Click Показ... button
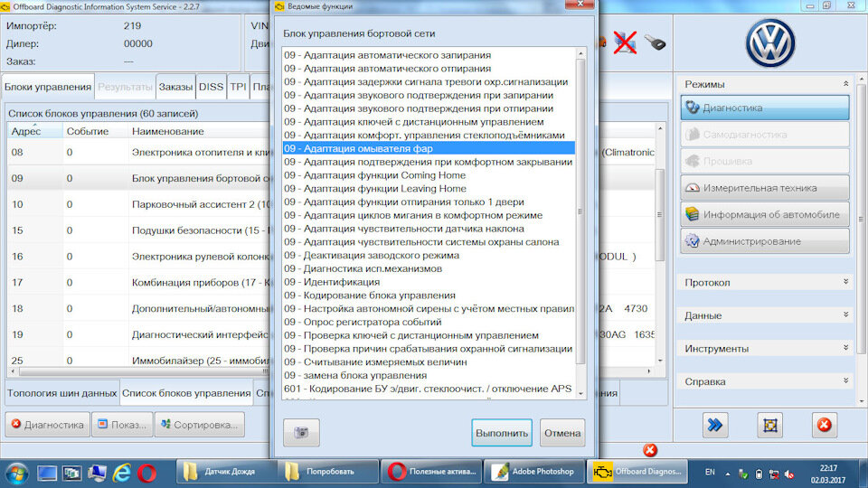 click(x=122, y=425)
